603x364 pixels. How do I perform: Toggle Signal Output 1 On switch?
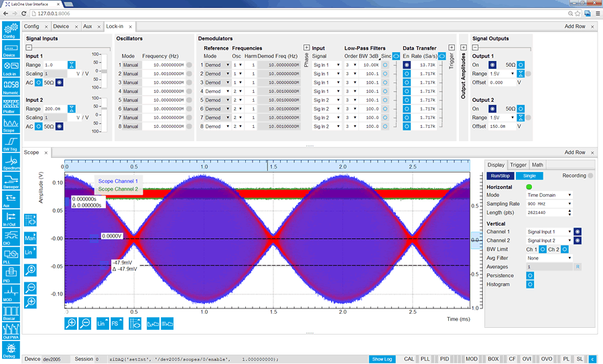click(x=492, y=64)
